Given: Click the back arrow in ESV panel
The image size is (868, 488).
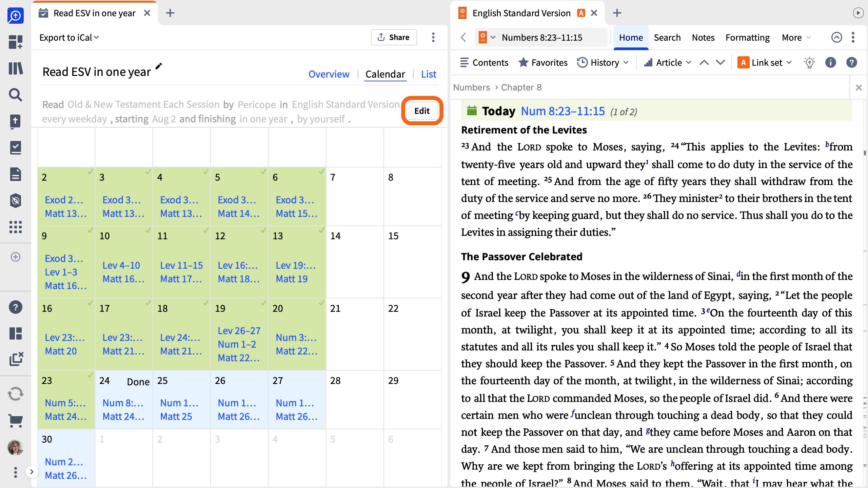Looking at the screenshot, I should coord(463,37).
